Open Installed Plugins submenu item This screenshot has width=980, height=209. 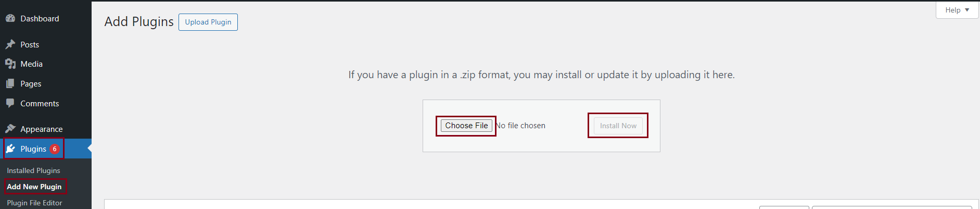click(33, 170)
